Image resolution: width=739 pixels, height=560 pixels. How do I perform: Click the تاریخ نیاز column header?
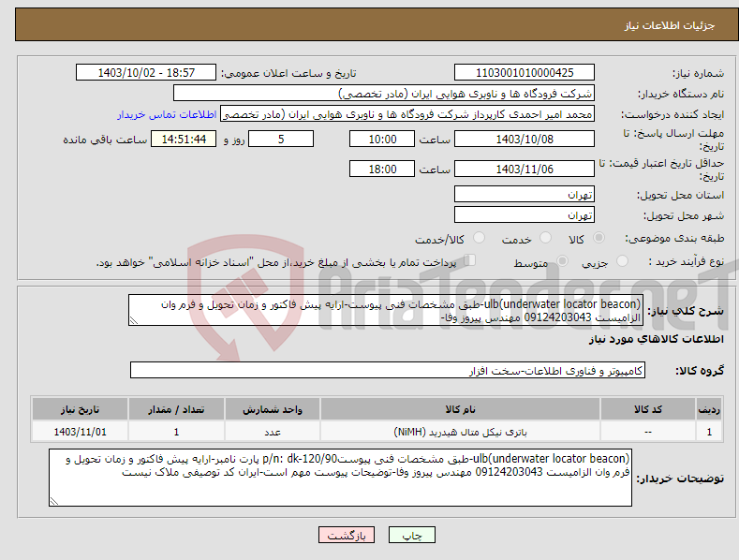81,409
